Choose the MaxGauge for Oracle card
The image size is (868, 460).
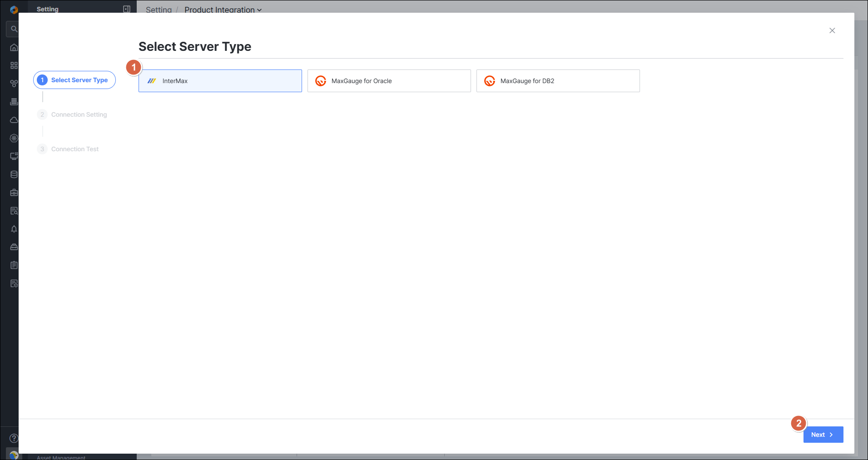tap(389, 81)
